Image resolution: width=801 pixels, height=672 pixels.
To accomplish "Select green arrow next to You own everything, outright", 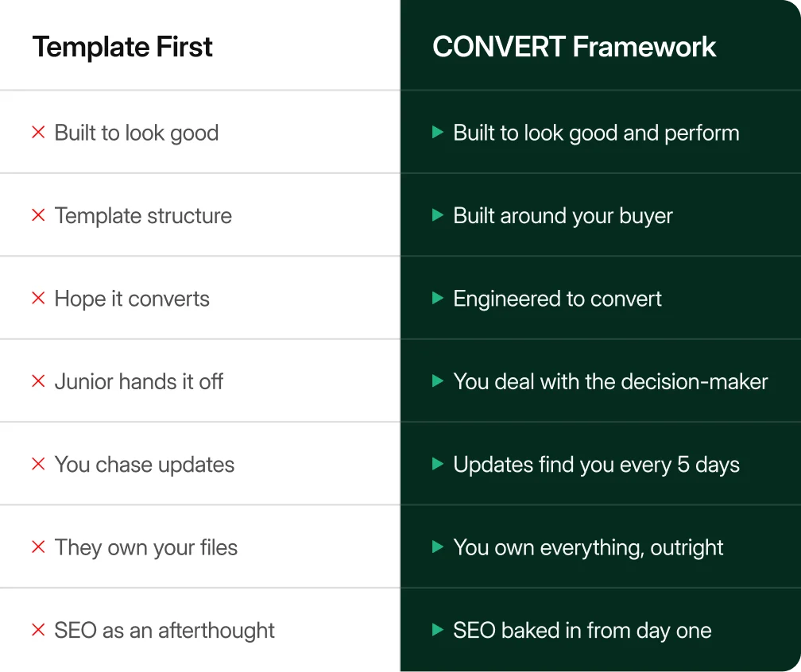I will click(438, 546).
